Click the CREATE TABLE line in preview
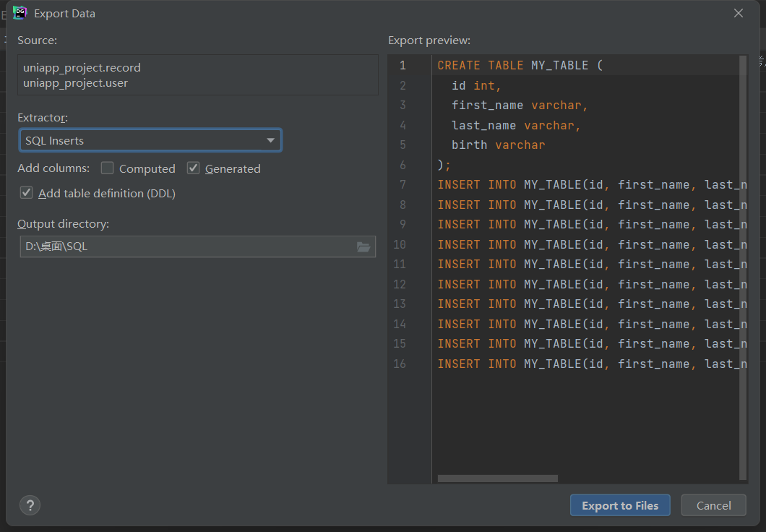This screenshot has height=532, width=766. 520,65
